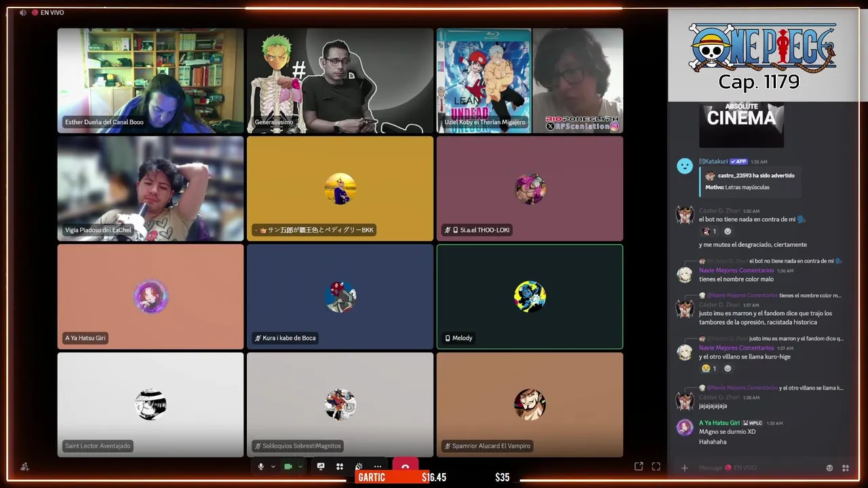Turn off the green camera button

[288, 466]
